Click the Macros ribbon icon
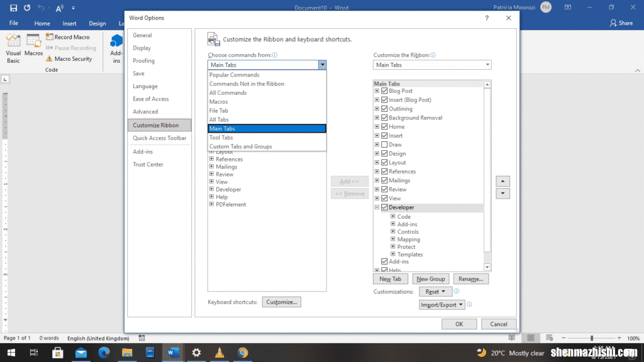This screenshot has width=644, height=362. [33, 45]
